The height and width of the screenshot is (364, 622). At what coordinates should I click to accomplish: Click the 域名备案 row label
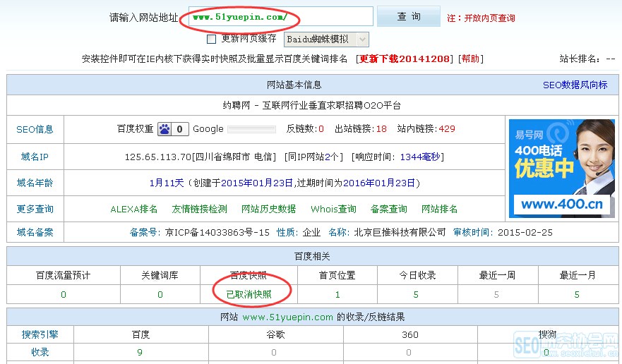35,232
